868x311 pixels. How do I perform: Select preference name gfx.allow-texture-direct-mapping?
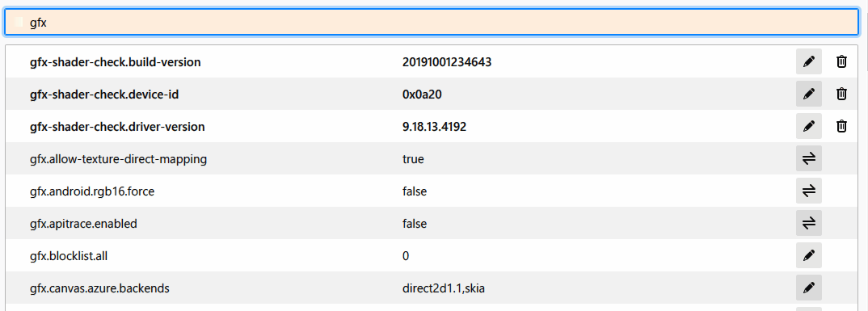119,159
